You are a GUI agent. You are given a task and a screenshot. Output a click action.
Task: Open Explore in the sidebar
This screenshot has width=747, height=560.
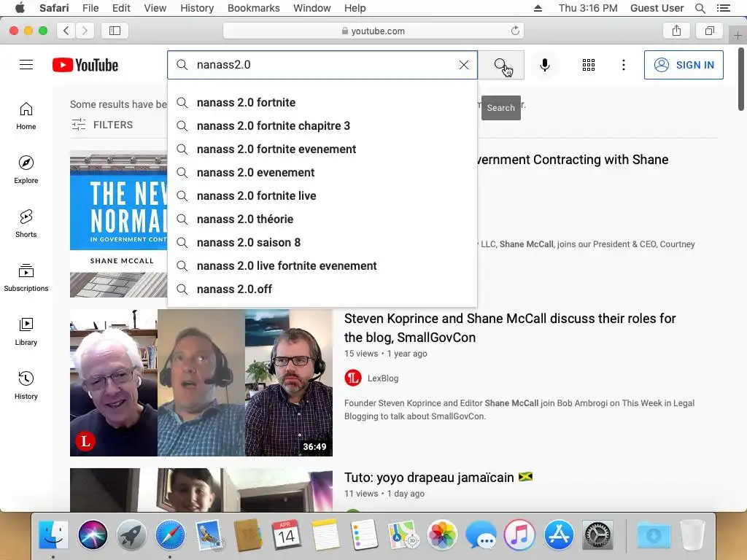pyautogui.click(x=26, y=169)
